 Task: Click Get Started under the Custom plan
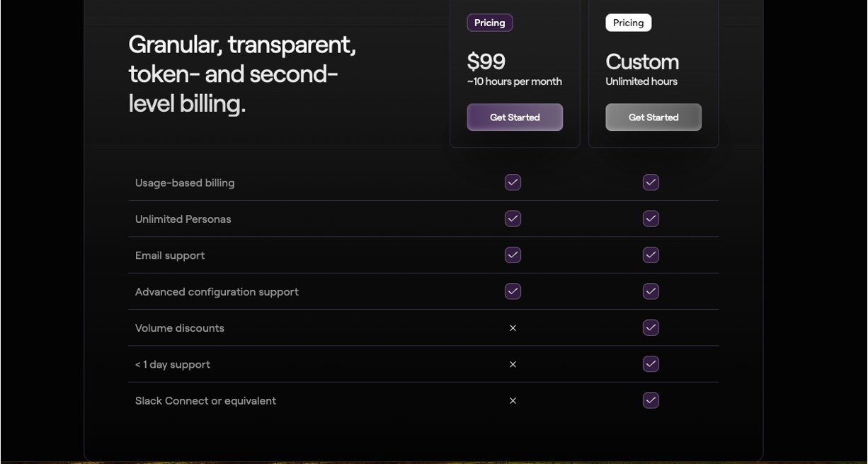pyautogui.click(x=653, y=117)
